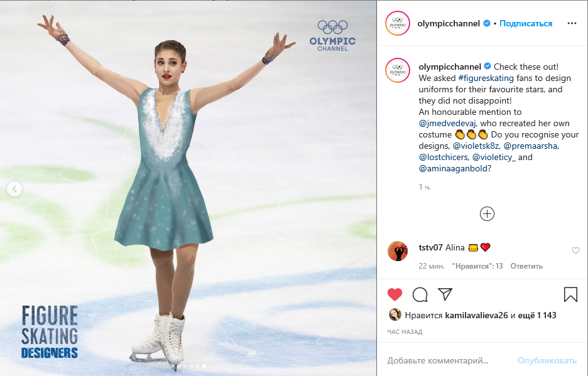Image resolution: width=588 pixels, height=376 pixels.
Task: Click the Опубликовать post button
Action: pyautogui.click(x=547, y=360)
